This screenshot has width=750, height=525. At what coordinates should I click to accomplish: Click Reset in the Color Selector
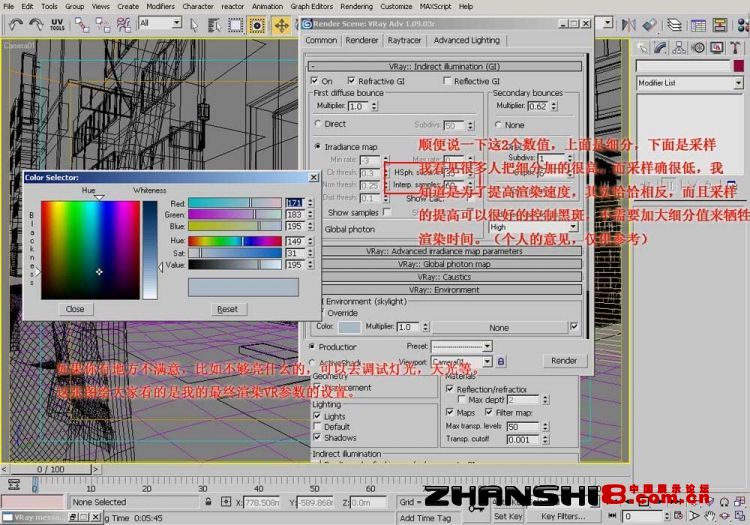click(x=227, y=309)
